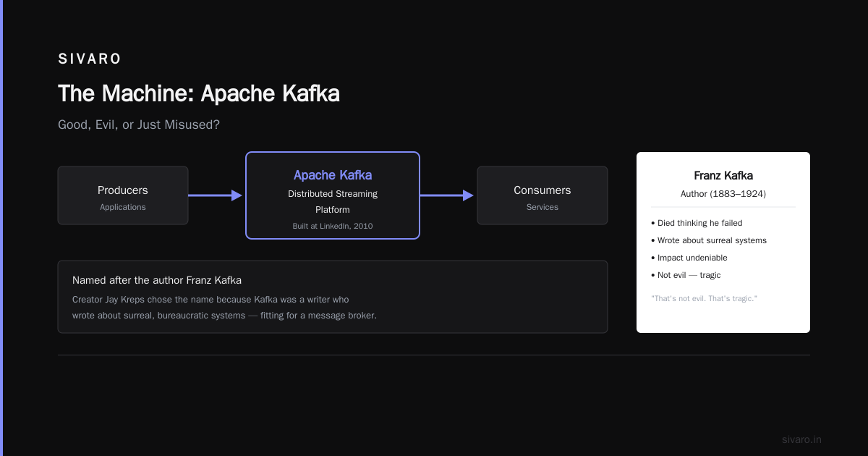The width and height of the screenshot is (868, 456).
Task: Click "Named after the author Franz Kafka" heading
Action: (x=157, y=280)
